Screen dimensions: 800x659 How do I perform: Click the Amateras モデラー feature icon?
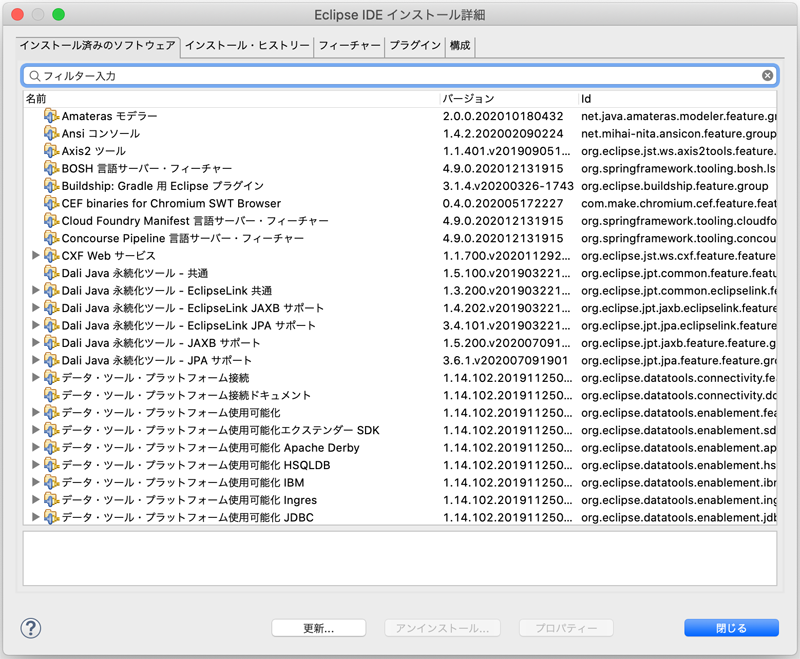click(51, 116)
